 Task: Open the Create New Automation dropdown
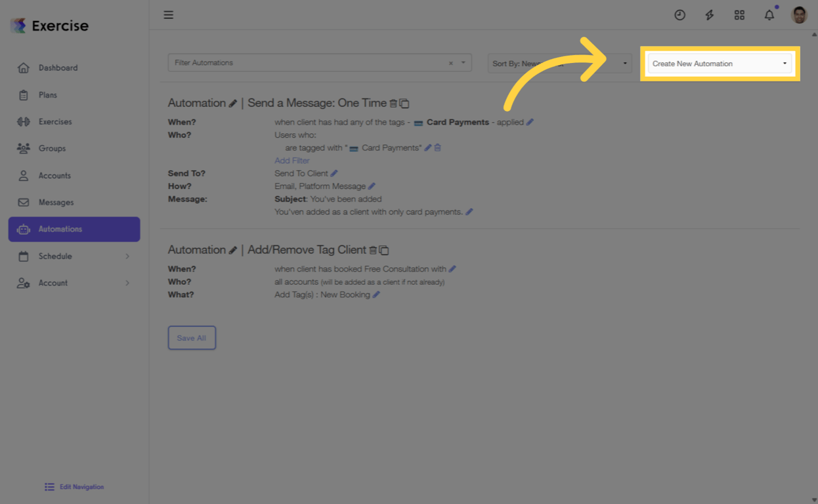click(x=720, y=63)
